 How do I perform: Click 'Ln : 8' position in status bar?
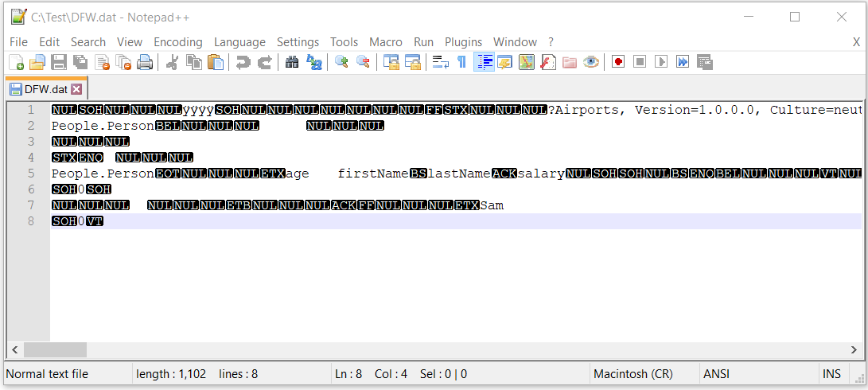coord(348,375)
